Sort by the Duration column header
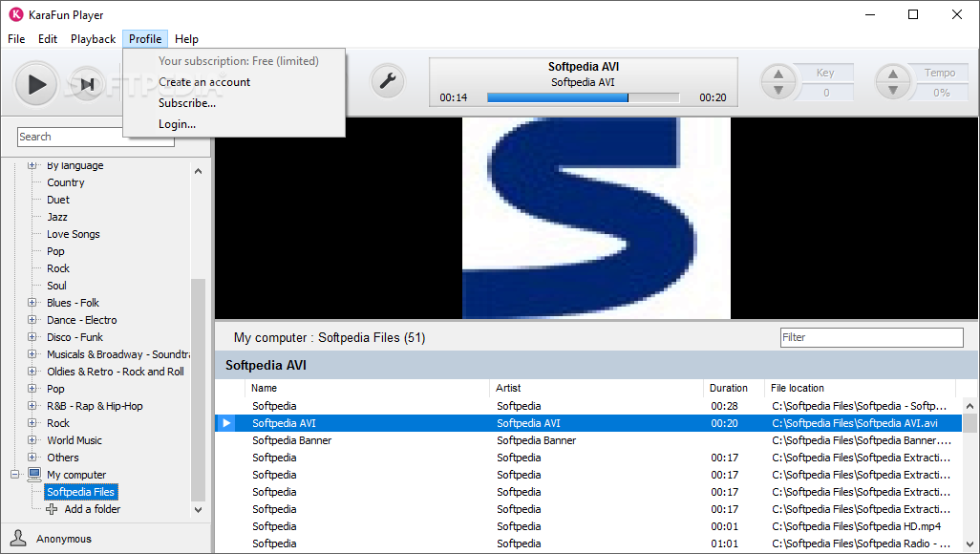 (x=734, y=389)
